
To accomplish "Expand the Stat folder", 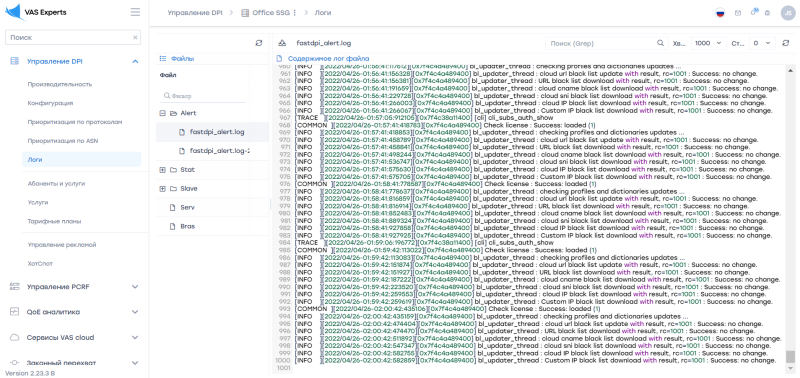I will coord(163,170).
